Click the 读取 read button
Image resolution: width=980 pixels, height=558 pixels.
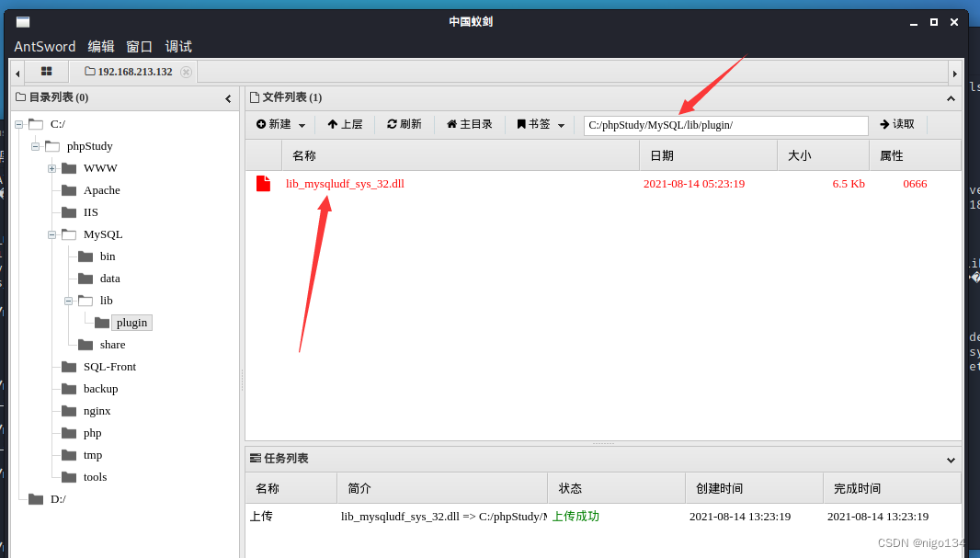point(897,124)
